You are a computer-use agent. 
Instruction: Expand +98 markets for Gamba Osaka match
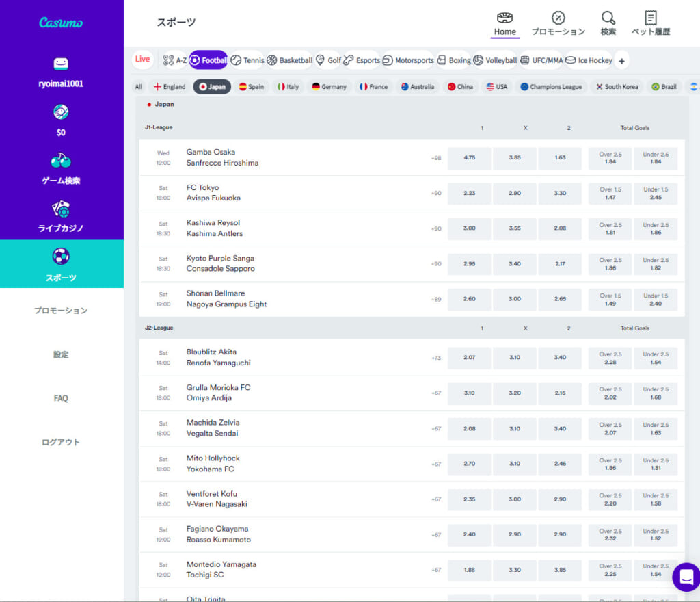pos(435,158)
